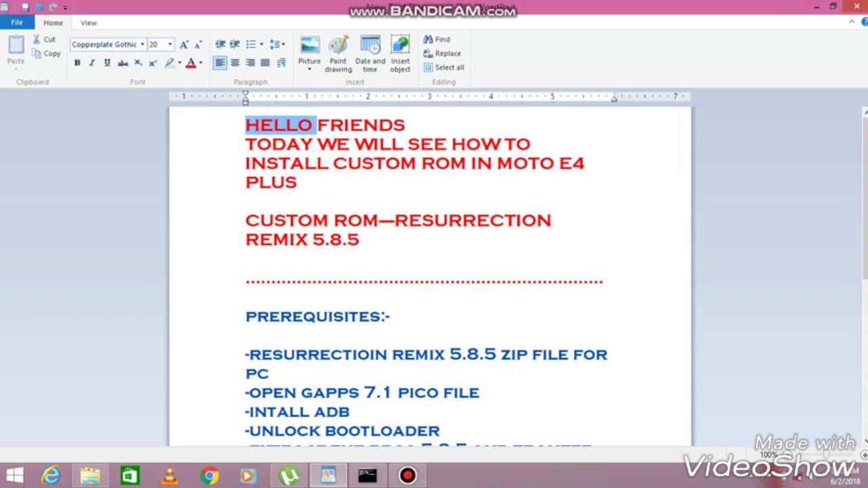Align text left

pos(220,62)
